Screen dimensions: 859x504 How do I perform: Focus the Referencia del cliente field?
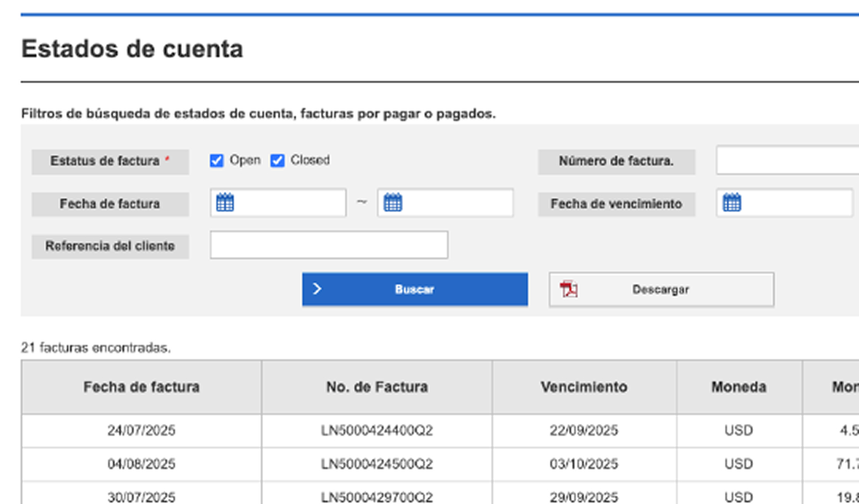pos(329,245)
